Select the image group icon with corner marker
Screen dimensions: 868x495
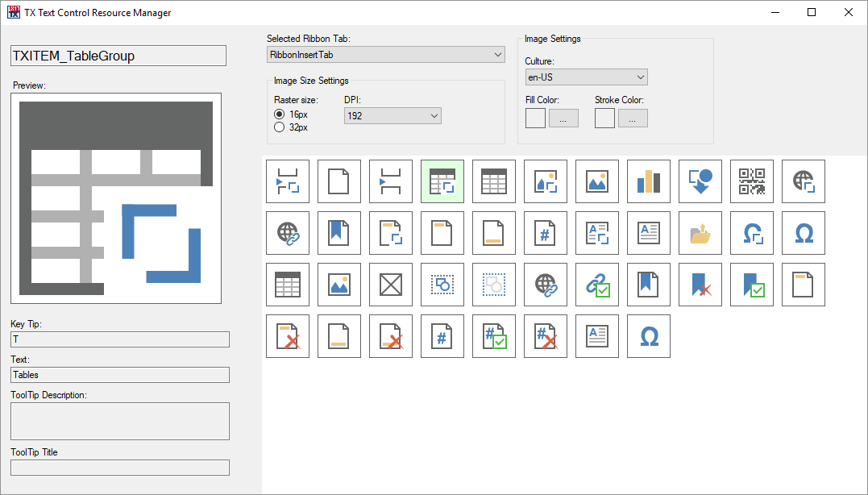pos(546,181)
